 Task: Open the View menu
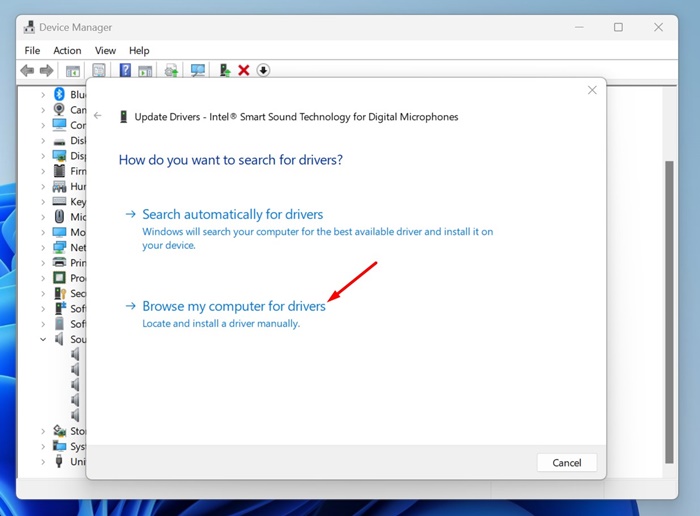pyautogui.click(x=105, y=50)
